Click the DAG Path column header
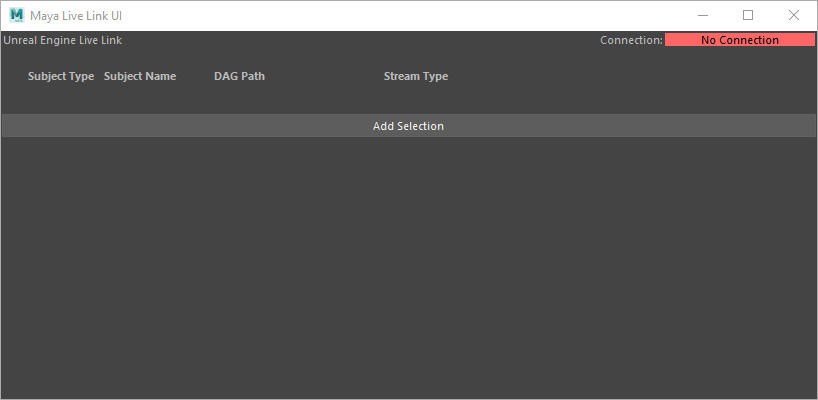This screenshot has height=400, width=818. tap(239, 76)
